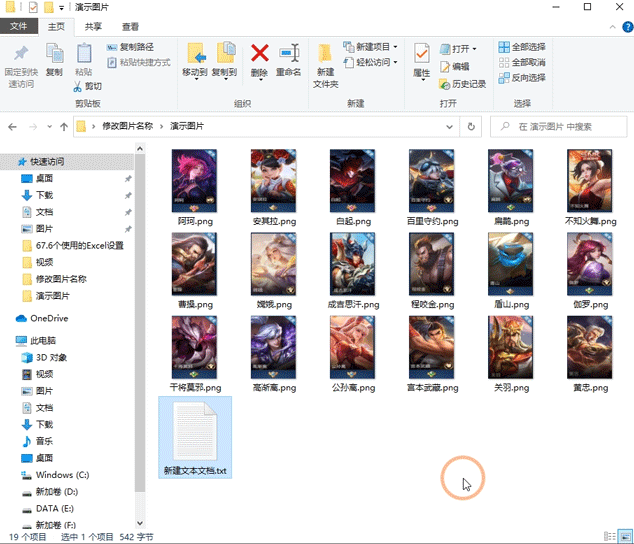Select the 新建文本文档.txt file
The image size is (634, 544).
[195, 438]
